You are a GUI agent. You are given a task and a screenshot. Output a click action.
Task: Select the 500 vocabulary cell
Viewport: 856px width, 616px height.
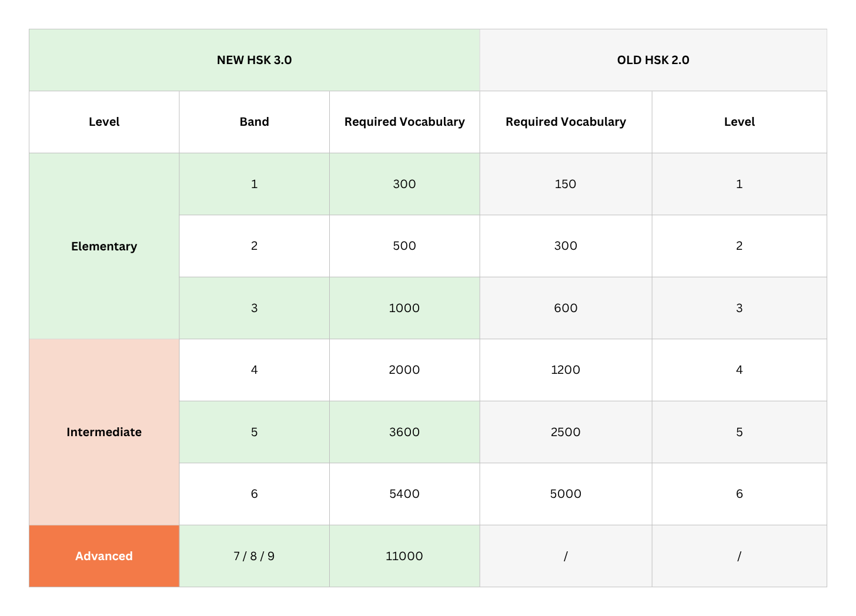click(404, 246)
